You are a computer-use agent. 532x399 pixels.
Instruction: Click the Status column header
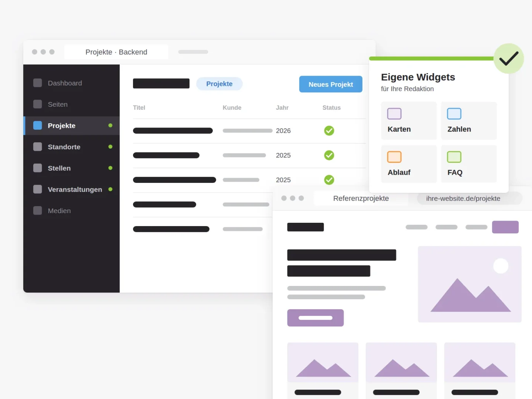331,108
